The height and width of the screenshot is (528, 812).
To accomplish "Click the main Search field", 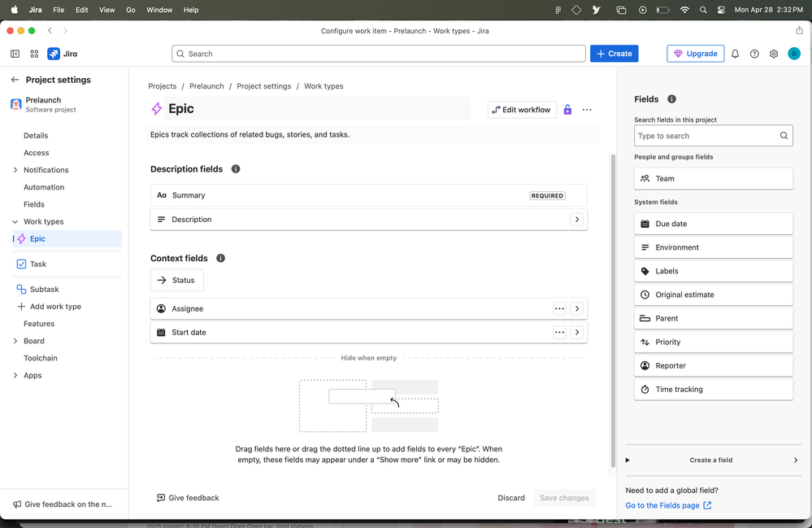I will (379, 54).
